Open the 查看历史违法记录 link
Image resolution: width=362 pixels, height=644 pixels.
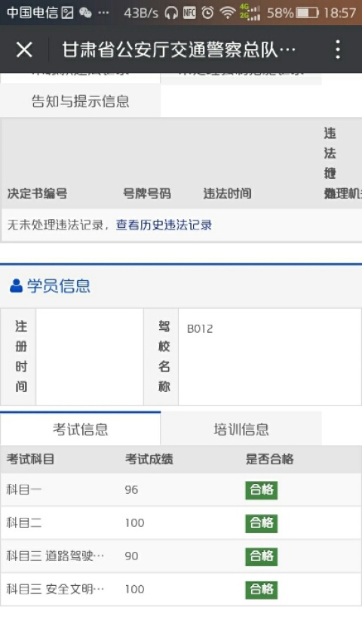coord(164,225)
